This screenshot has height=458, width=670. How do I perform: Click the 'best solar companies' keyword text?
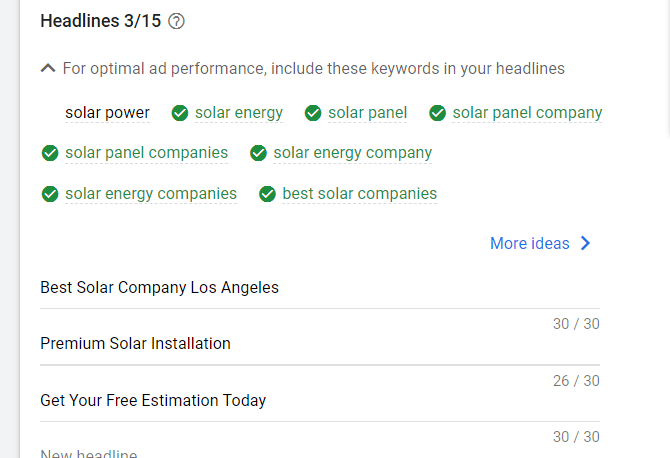click(x=359, y=194)
